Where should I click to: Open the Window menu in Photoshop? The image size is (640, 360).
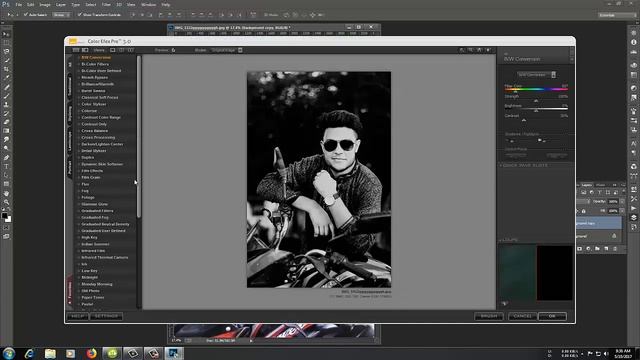pos(148,4)
